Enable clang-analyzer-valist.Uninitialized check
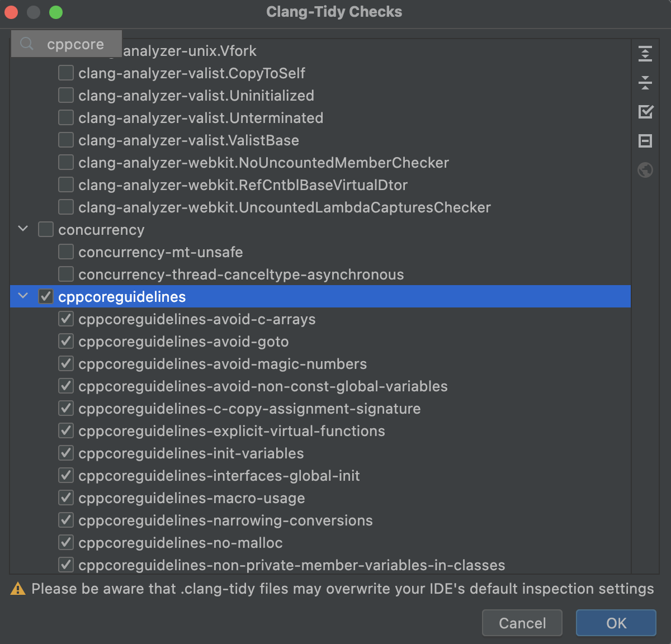671x644 pixels. pos(66,95)
